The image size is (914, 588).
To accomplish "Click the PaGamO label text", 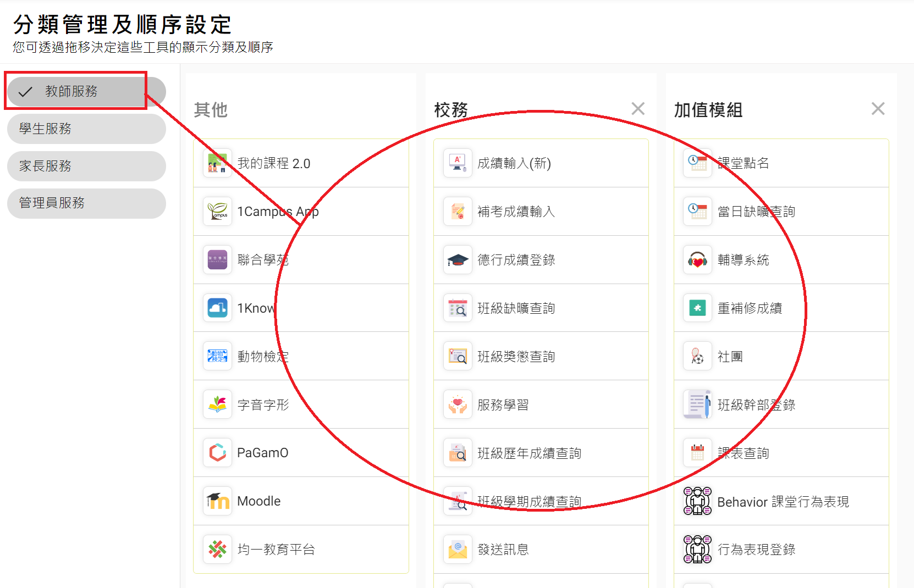I will (263, 453).
